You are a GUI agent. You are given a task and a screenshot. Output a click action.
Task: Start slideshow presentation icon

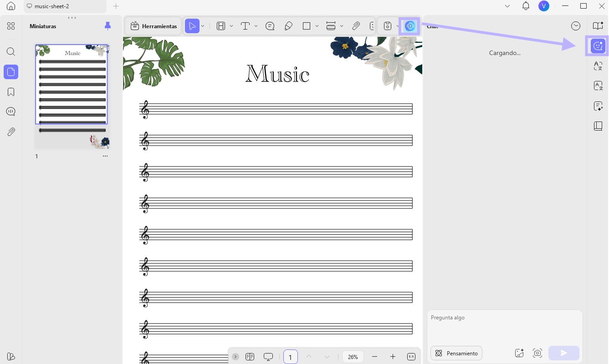tap(268, 357)
